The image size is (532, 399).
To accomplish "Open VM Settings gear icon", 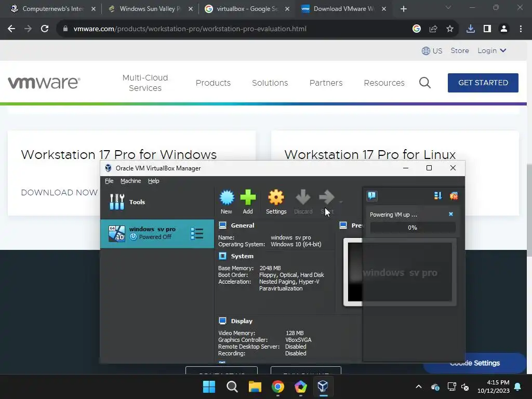I will coord(276,202).
